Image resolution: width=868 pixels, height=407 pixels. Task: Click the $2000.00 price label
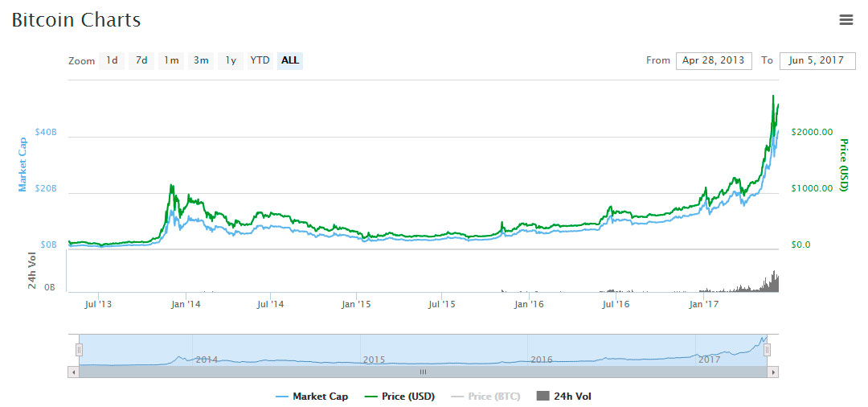point(812,132)
